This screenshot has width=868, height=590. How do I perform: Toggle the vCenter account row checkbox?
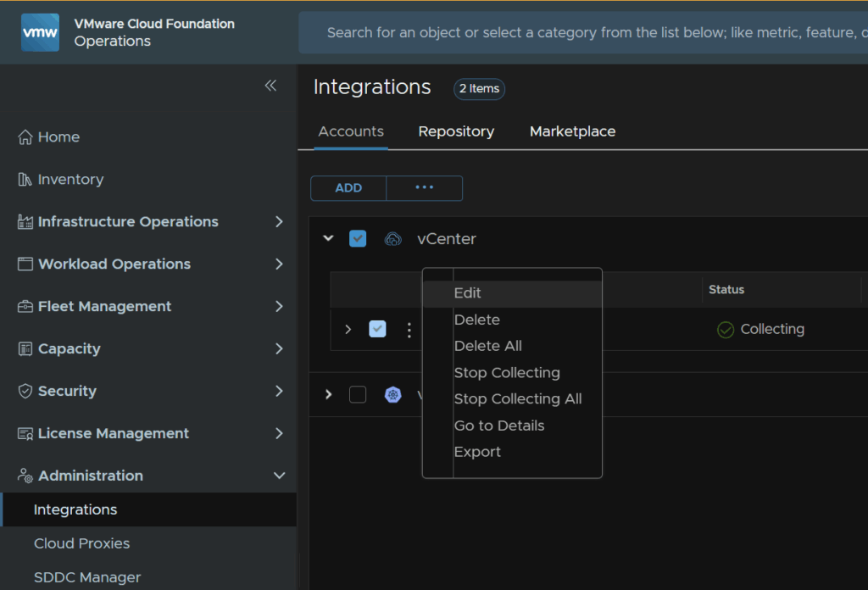pyautogui.click(x=377, y=329)
